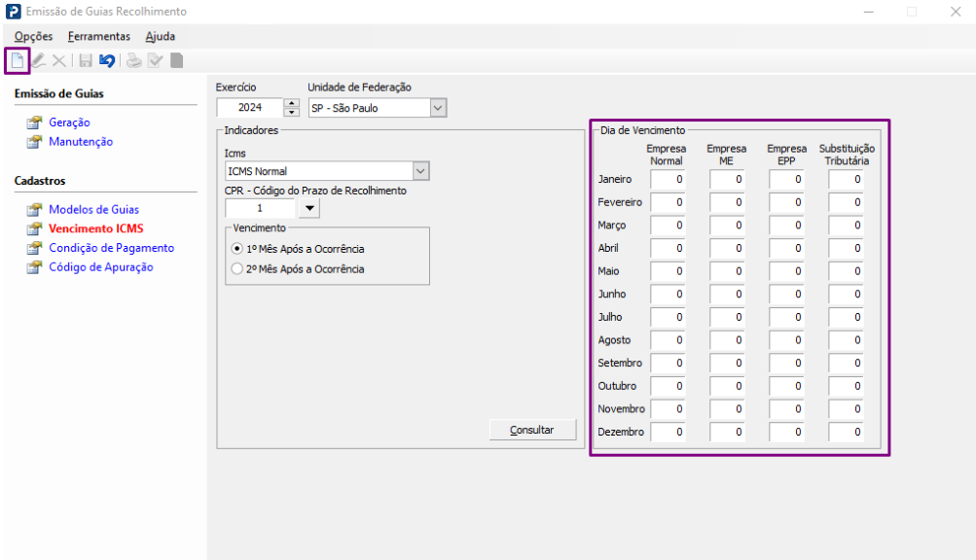The image size is (976, 560).
Task: Click Janeiro Substituição Tributária field
Action: (846, 179)
